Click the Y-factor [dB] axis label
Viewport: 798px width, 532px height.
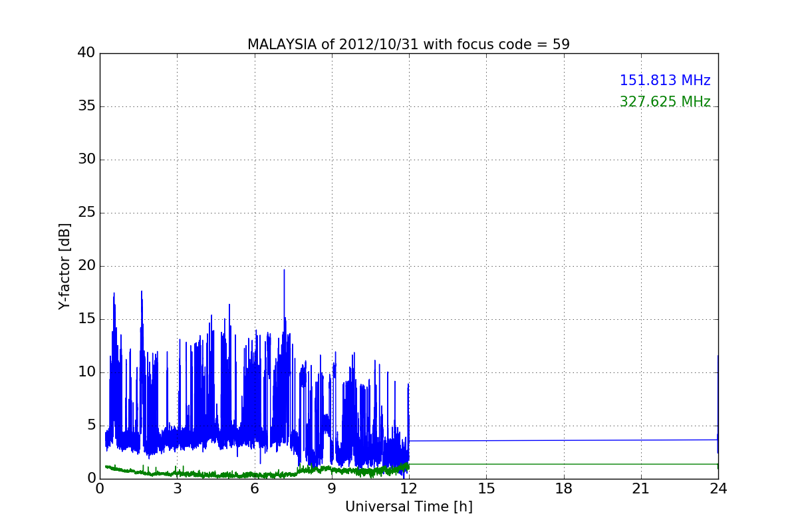click(65, 266)
